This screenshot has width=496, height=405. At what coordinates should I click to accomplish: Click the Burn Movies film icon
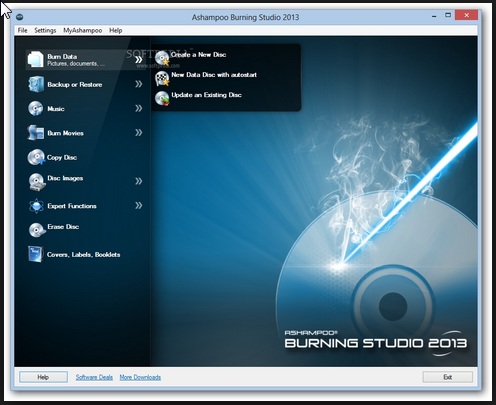pos(36,133)
